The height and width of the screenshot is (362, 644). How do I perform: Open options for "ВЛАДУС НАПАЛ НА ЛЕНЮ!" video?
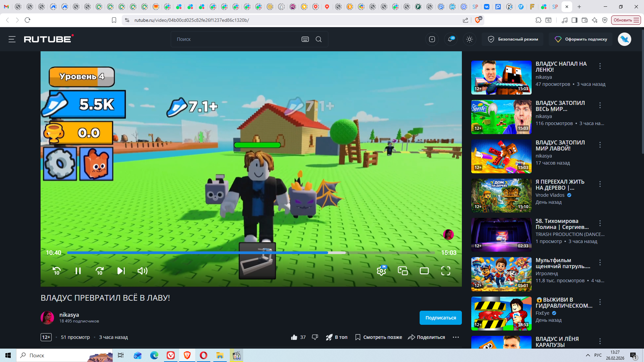[600, 66]
